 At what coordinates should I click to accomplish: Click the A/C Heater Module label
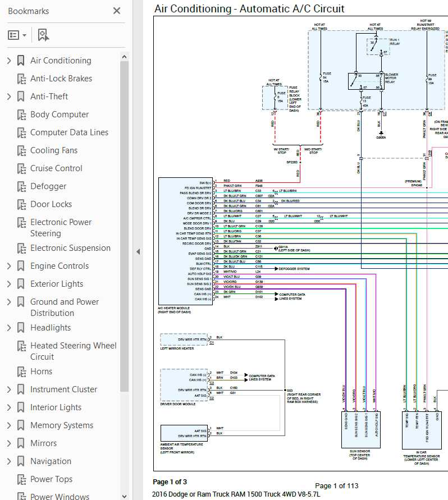174,310
